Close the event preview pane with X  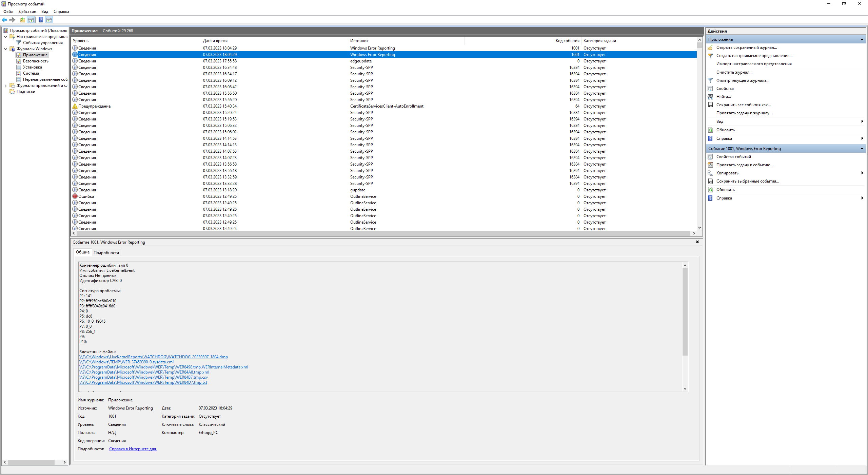coord(697,242)
